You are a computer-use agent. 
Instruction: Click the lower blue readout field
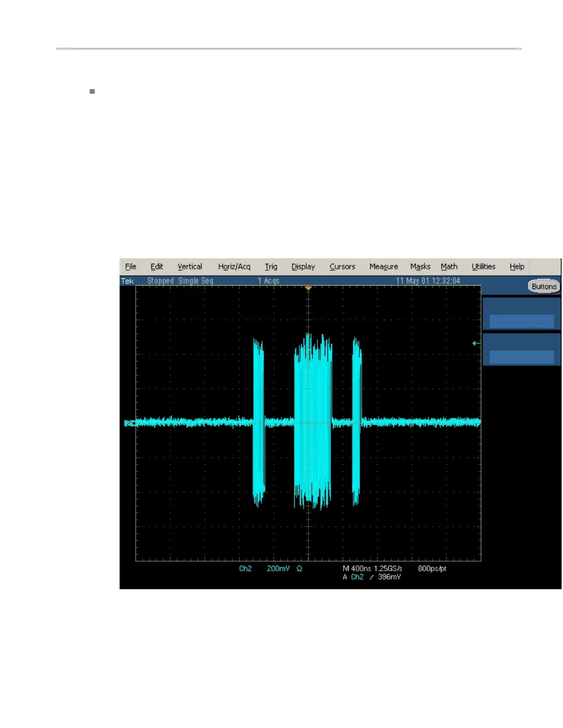click(522, 357)
